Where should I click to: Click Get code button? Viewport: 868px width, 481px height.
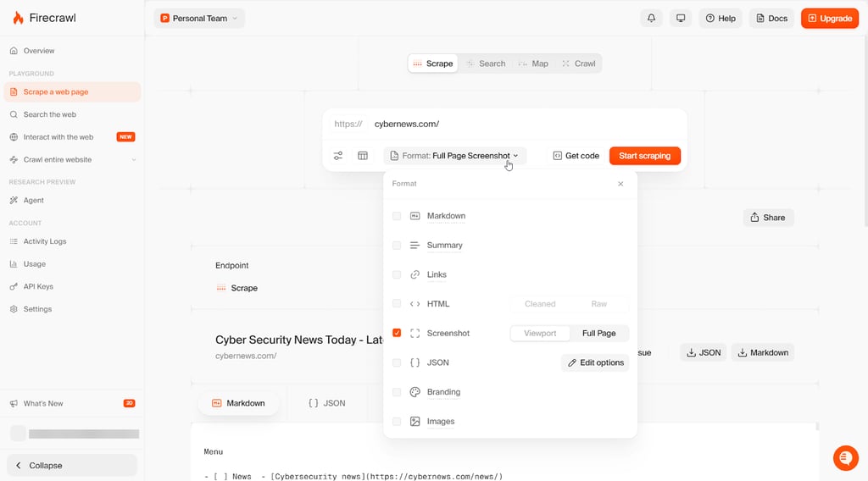click(576, 156)
